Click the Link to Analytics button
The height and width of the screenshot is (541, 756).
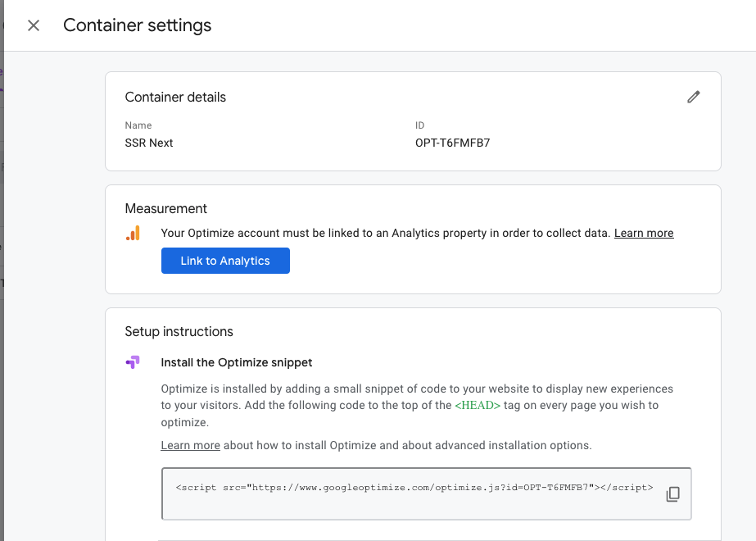click(225, 261)
